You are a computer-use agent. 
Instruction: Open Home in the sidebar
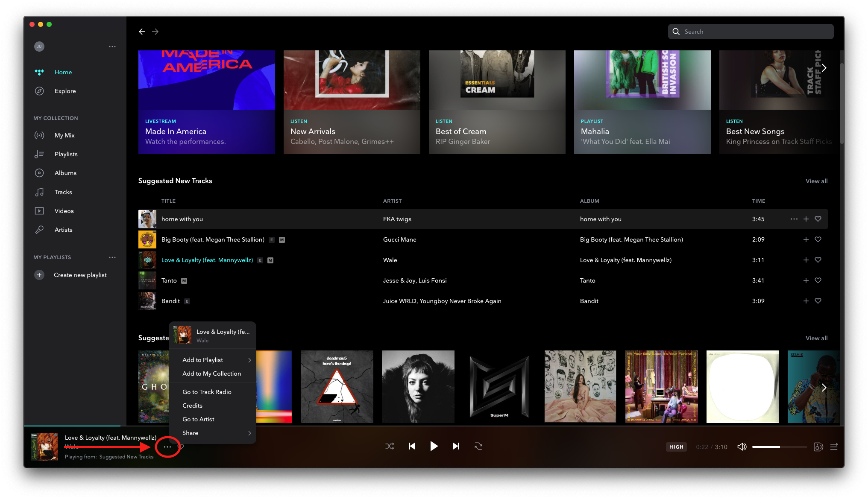63,72
